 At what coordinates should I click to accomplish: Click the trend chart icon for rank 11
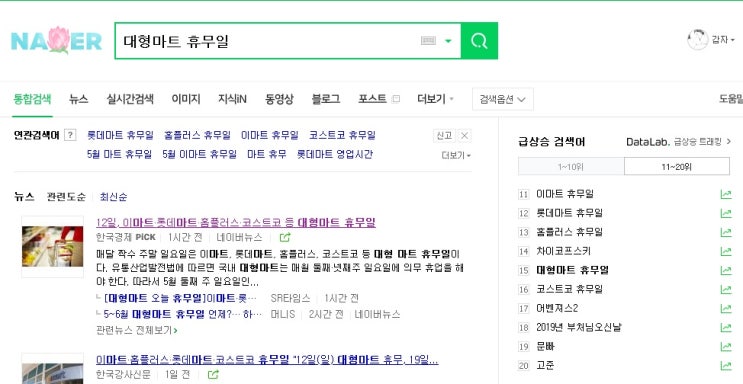click(725, 194)
